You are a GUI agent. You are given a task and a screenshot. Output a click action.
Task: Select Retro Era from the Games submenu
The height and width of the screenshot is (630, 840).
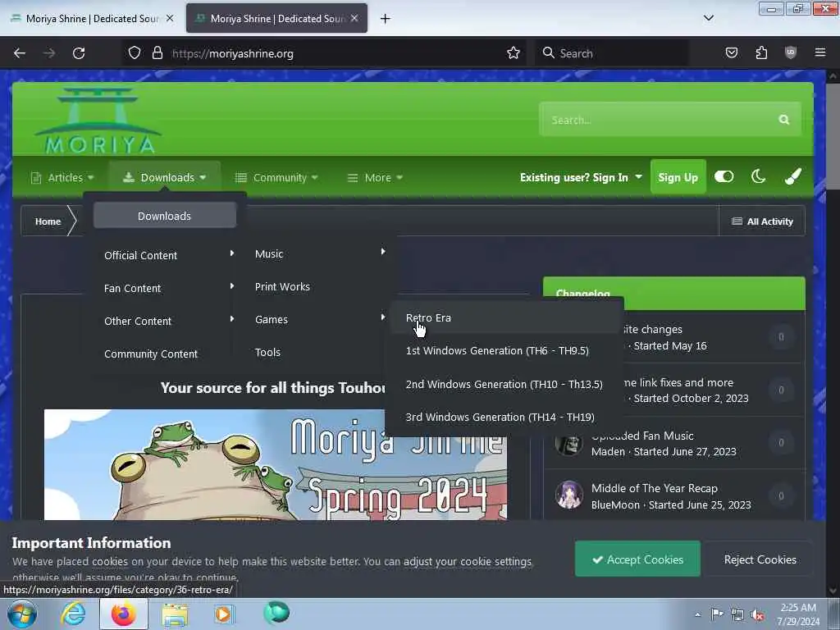(x=504, y=317)
